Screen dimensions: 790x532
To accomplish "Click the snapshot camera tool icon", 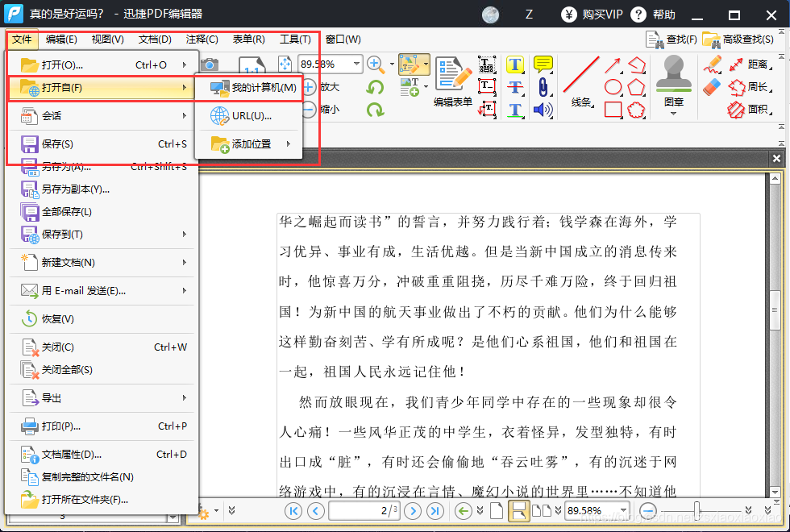I will (210, 64).
